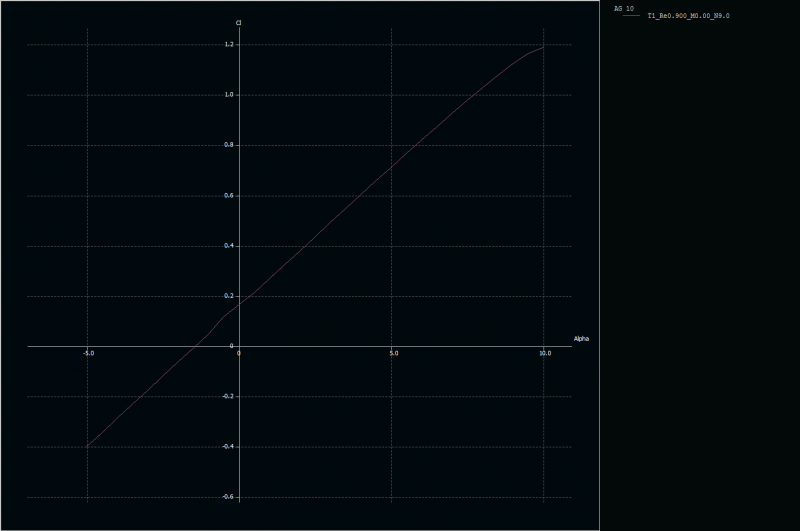Click the 0.8 tick label on Cl axis
Screen dimensions: 800x531
(229, 145)
